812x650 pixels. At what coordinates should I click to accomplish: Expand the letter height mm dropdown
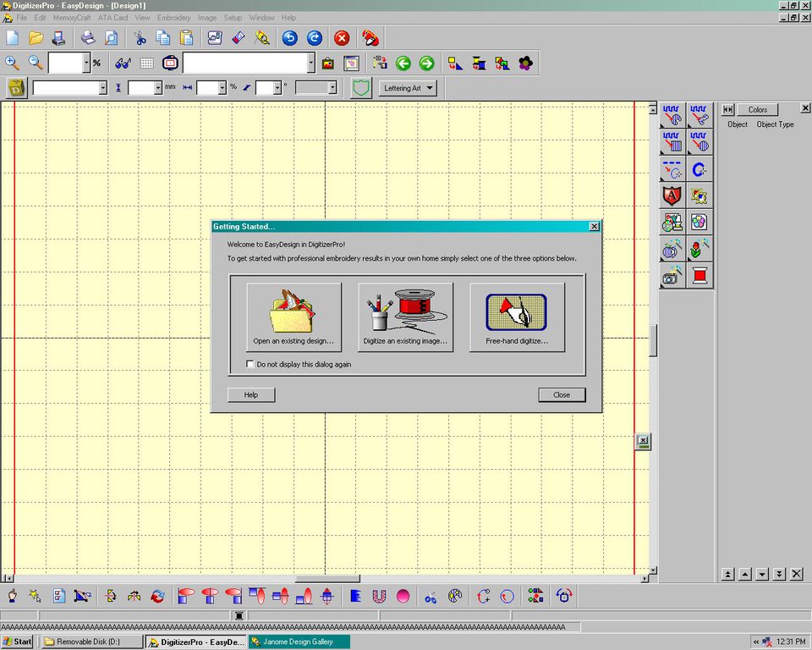click(x=158, y=88)
